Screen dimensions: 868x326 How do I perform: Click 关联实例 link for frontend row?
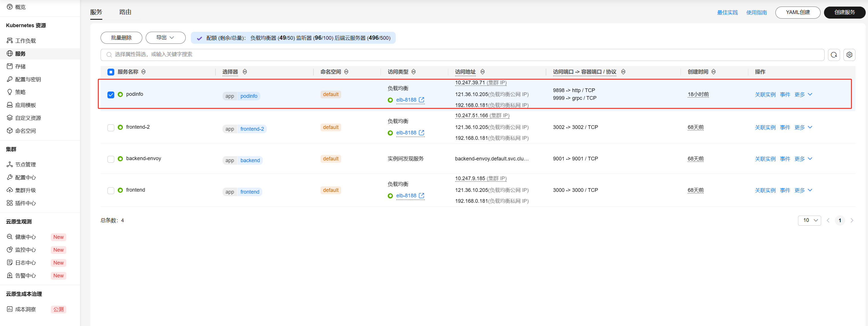point(765,190)
